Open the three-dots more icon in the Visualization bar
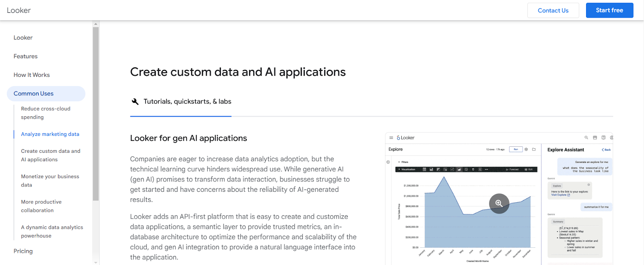This screenshot has height=265, width=644. (486, 169)
